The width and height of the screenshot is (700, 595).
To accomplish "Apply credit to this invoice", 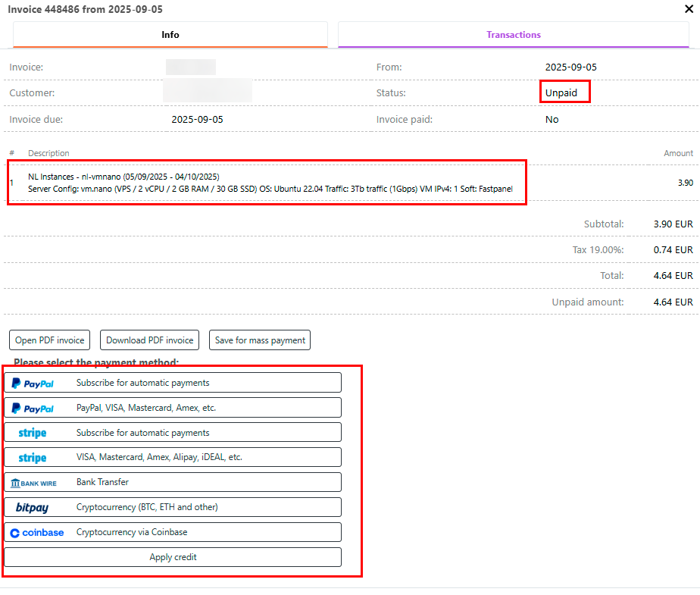I will point(173,557).
